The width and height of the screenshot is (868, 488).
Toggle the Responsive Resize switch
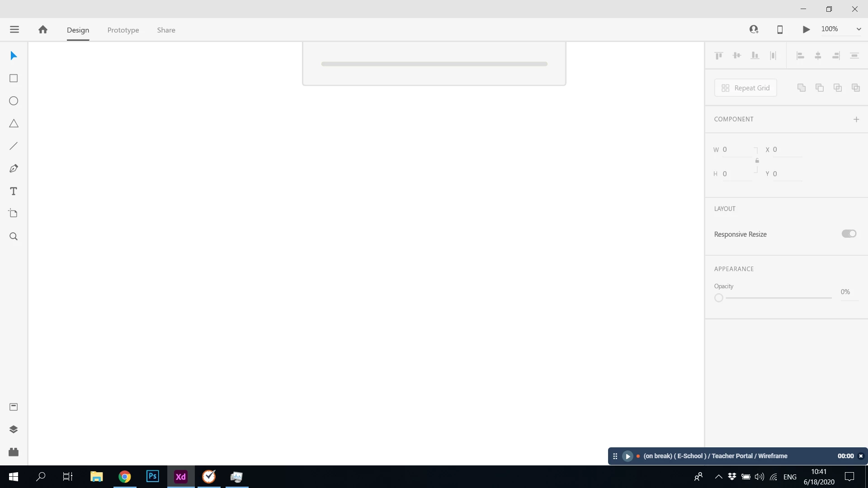point(849,234)
